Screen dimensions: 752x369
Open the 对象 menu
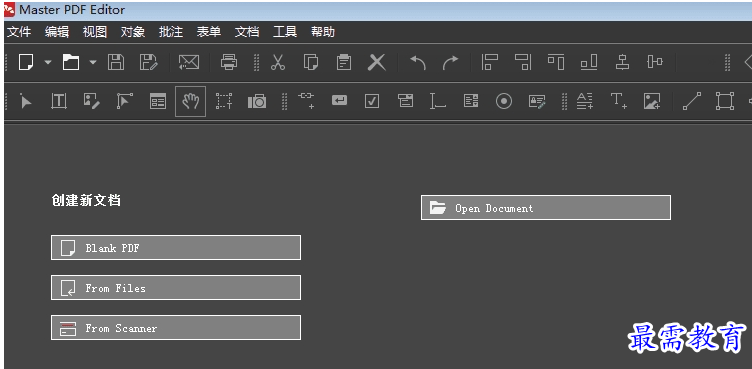pos(133,32)
